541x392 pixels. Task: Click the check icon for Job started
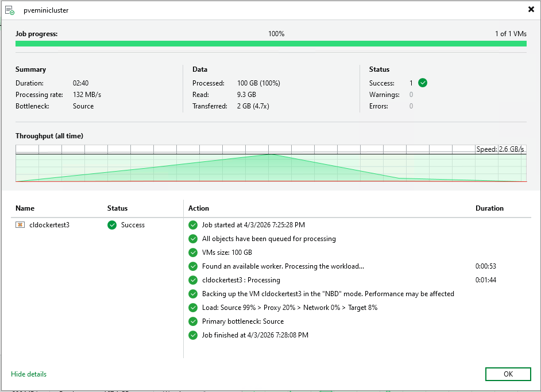pyautogui.click(x=193, y=225)
